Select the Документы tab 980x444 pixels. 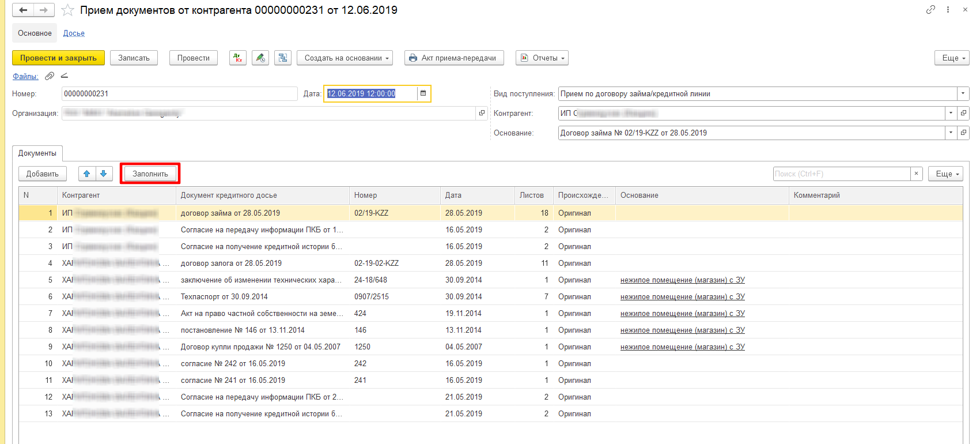click(x=37, y=153)
